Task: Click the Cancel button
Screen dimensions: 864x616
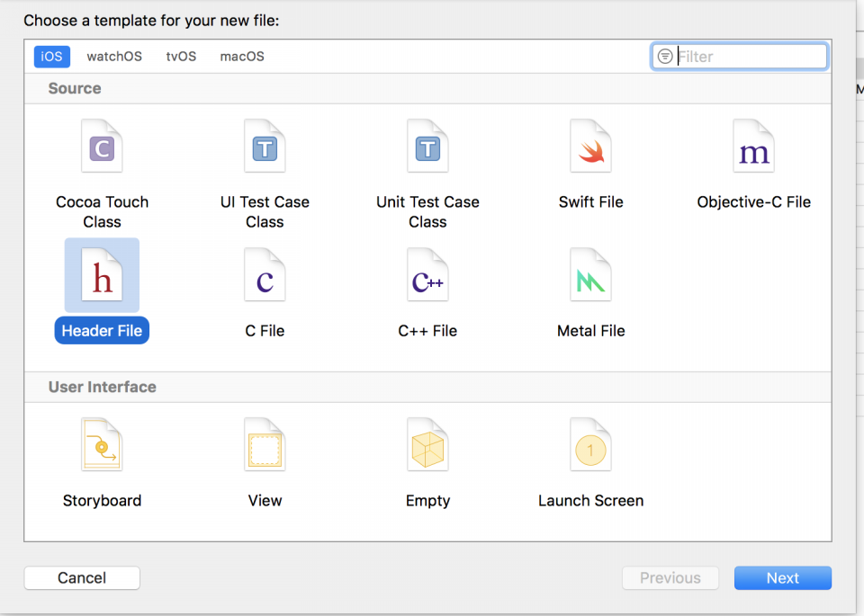Action: [x=82, y=578]
